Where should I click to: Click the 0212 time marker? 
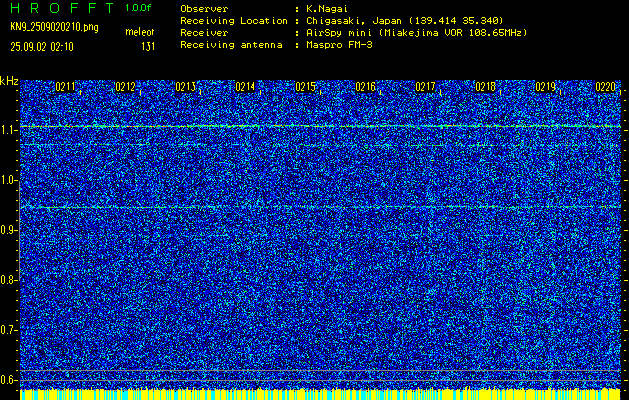point(125,87)
